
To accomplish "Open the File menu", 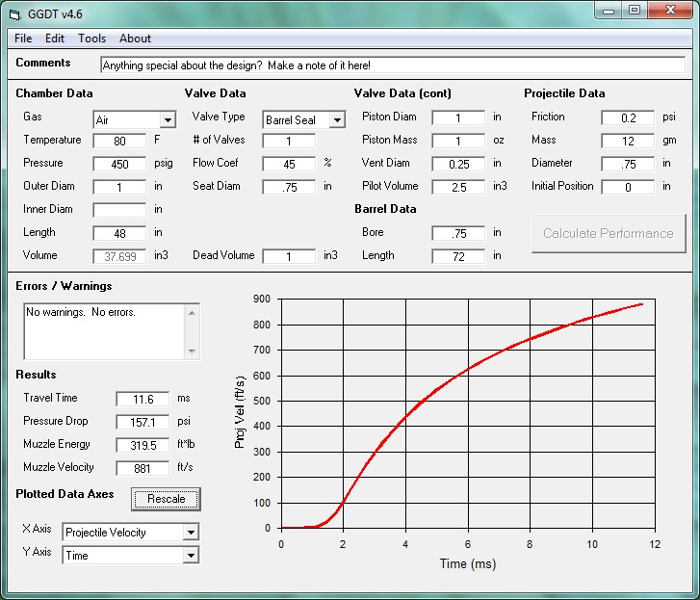I will [x=23, y=39].
